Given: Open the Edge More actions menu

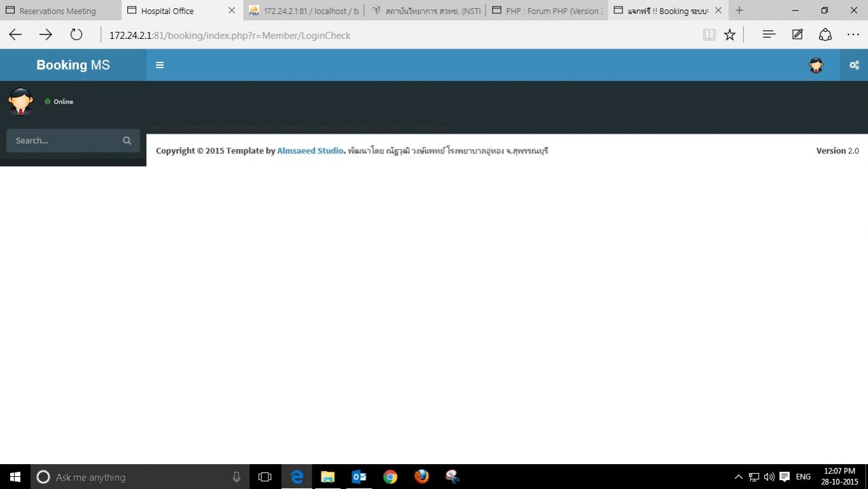Looking at the screenshot, I should coord(853,35).
